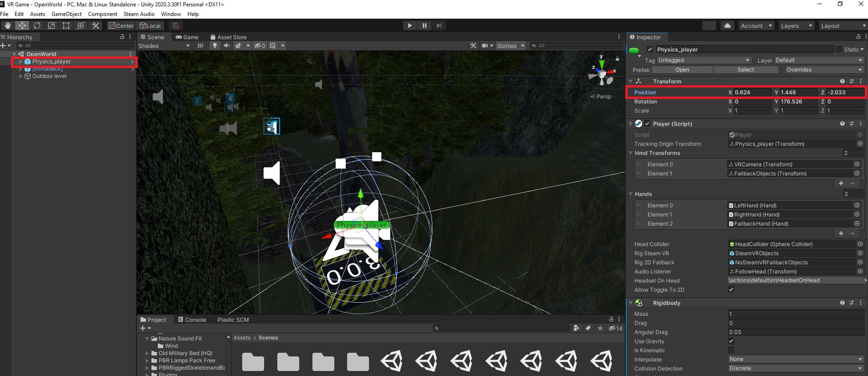Open scene component tools settings icon
Image resolution: width=868 pixels, height=376 pixels.
coord(473,46)
